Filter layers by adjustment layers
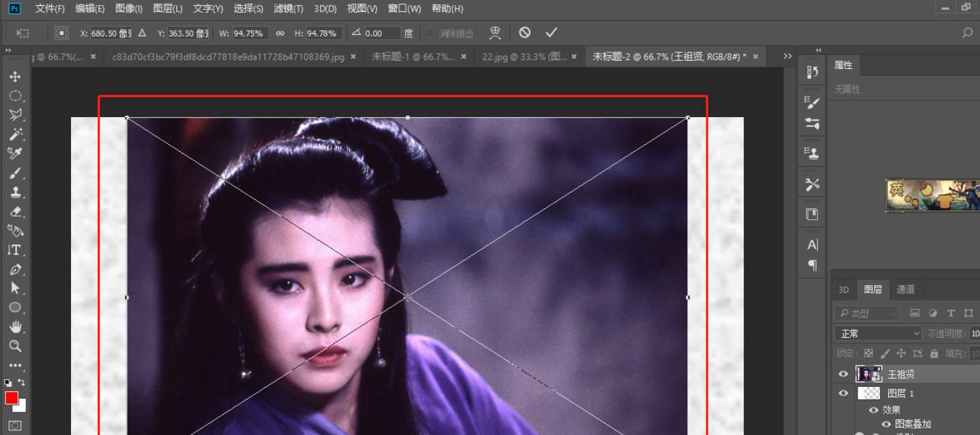Image resolution: width=980 pixels, height=435 pixels. click(x=933, y=313)
